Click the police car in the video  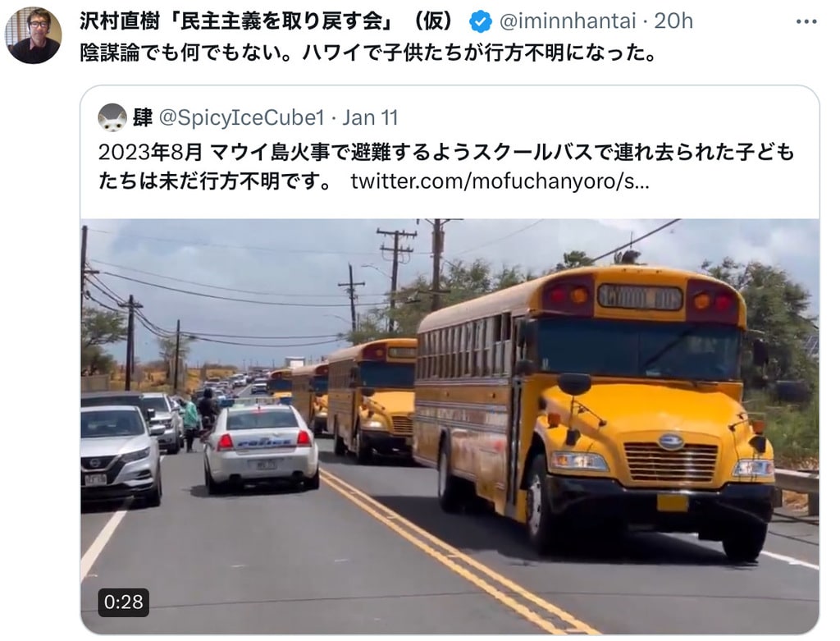260,447
